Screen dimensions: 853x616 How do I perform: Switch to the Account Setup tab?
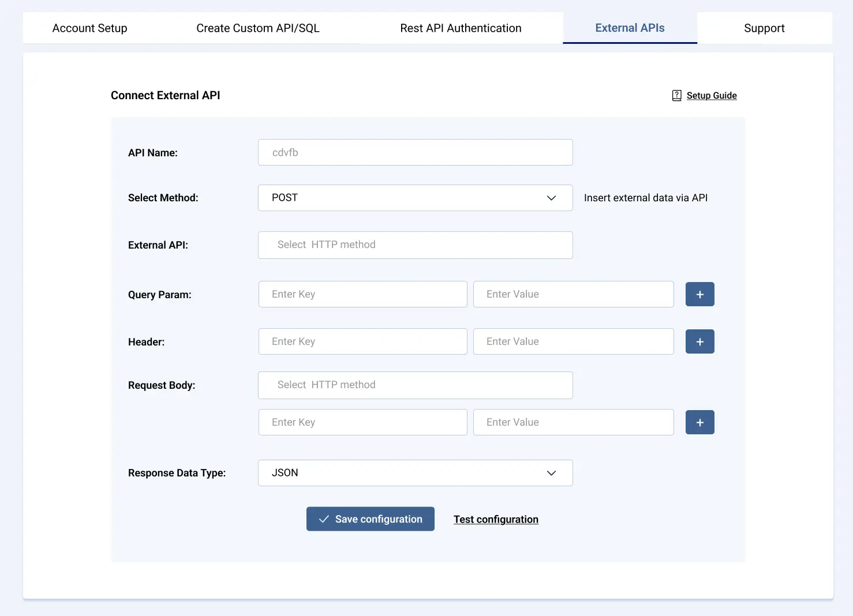pos(89,28)
